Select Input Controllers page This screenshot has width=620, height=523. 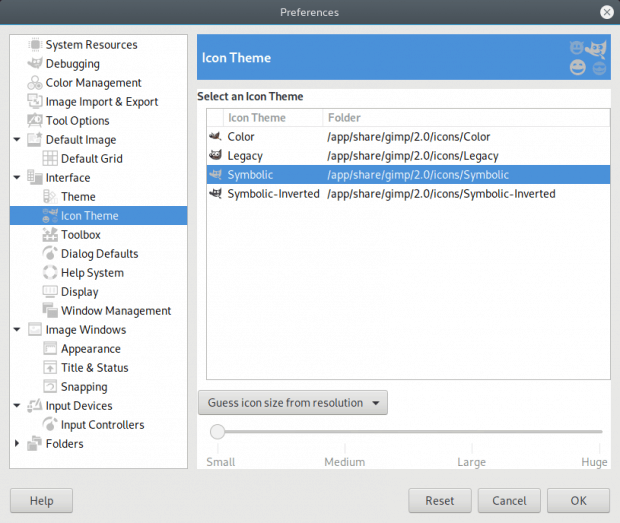(102, 425)
